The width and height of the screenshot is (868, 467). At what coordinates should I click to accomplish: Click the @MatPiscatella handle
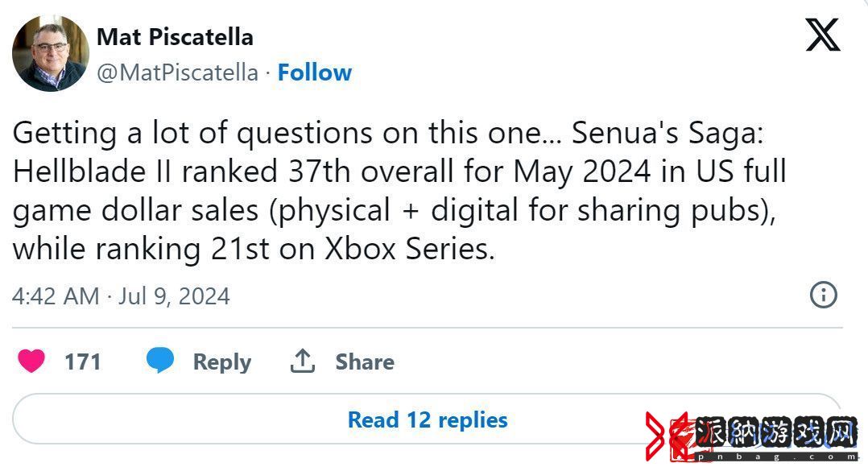point(178,72)
